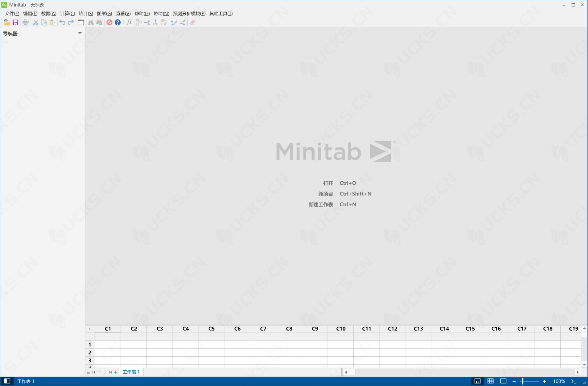The width and height of the screenshot is (588, 386).
Task: Click the C10 column header
Action: 341,329
